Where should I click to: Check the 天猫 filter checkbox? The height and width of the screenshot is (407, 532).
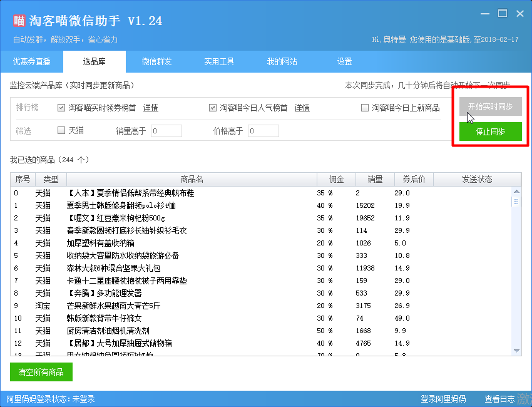click(61, 130)
